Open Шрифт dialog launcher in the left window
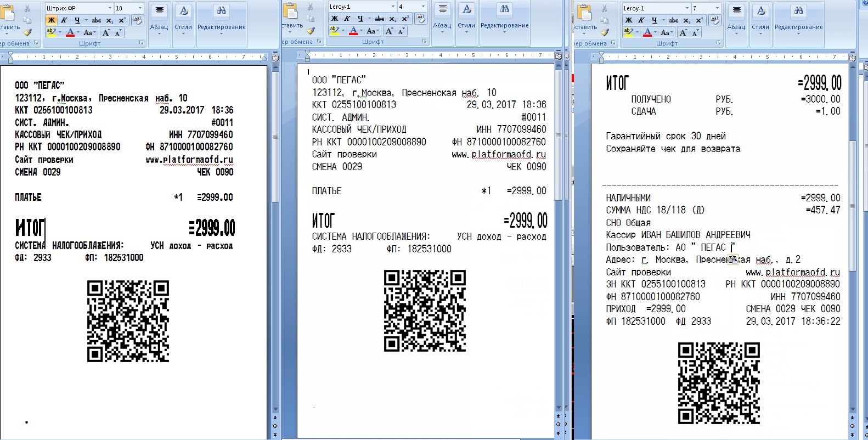 click(x=141, y=43)
